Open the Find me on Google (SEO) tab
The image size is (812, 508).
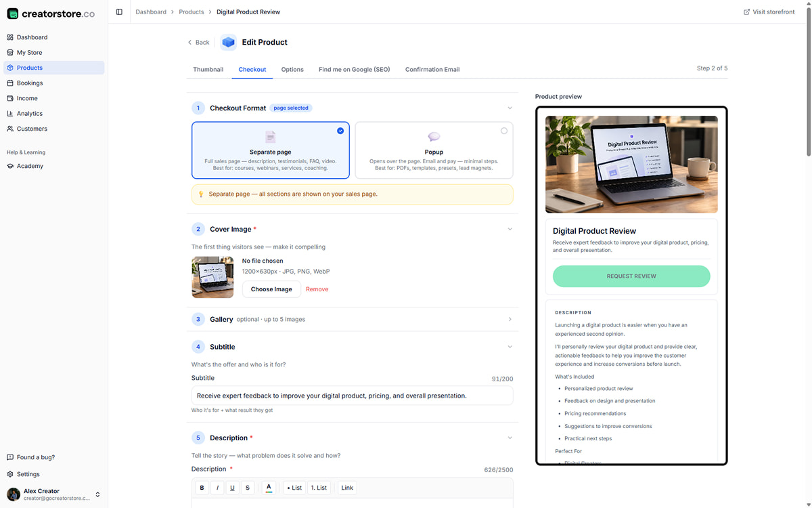coord(355,69)
